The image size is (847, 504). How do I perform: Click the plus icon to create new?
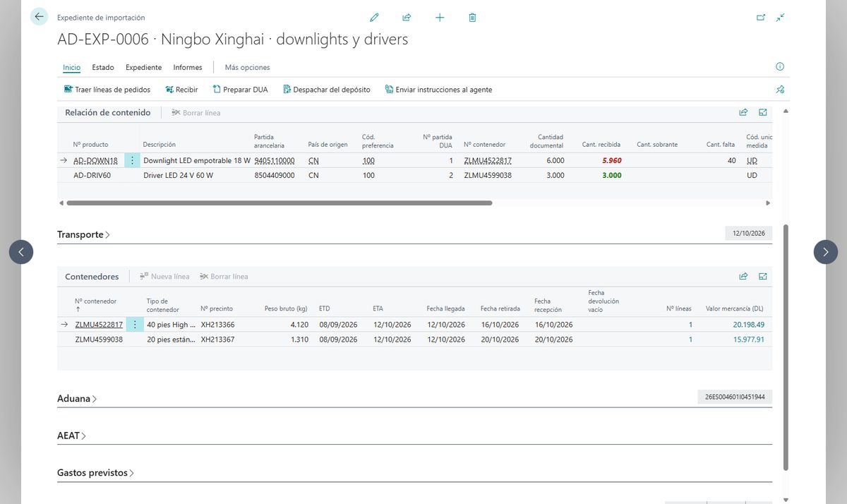pyautogui.click(x=440, y=18)
